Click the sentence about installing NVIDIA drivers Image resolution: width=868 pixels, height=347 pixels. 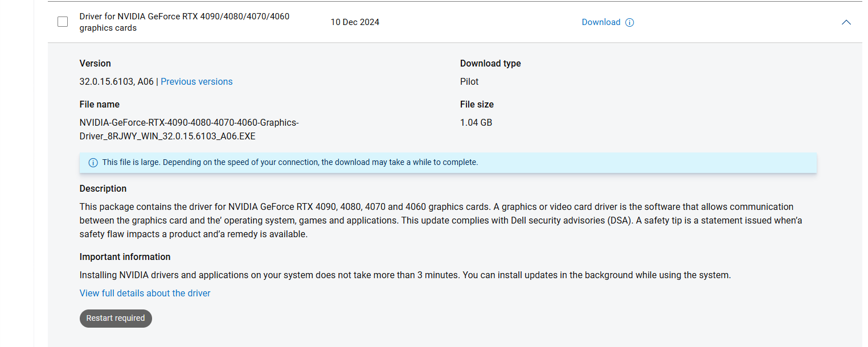pyautogui.click(x=405, y=275)
